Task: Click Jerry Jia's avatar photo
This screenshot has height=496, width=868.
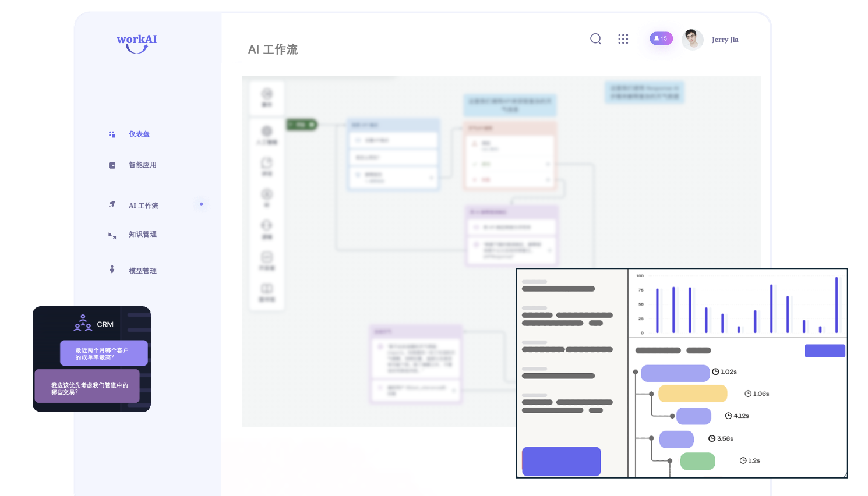Action: click(693, 40)
